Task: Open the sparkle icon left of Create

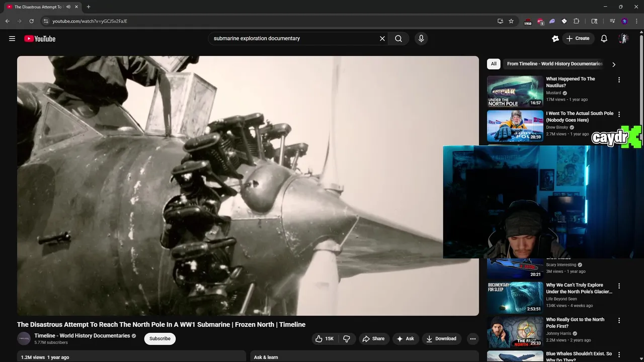Action: 555,39
